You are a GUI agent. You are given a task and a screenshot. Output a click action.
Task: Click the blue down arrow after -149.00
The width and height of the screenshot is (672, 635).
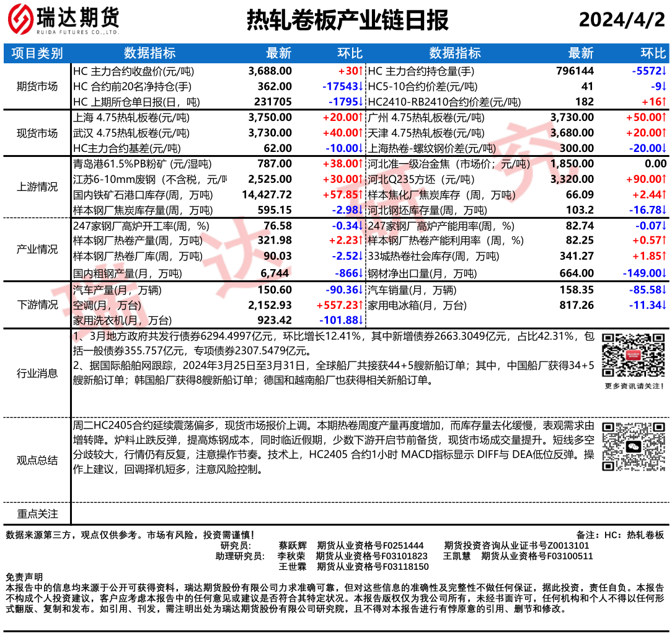click(x=663, y=273)
